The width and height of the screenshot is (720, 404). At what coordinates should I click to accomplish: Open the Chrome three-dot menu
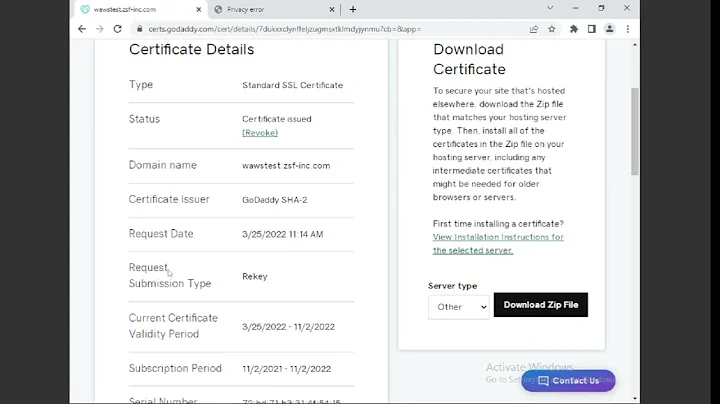click(x=628, y=29)
